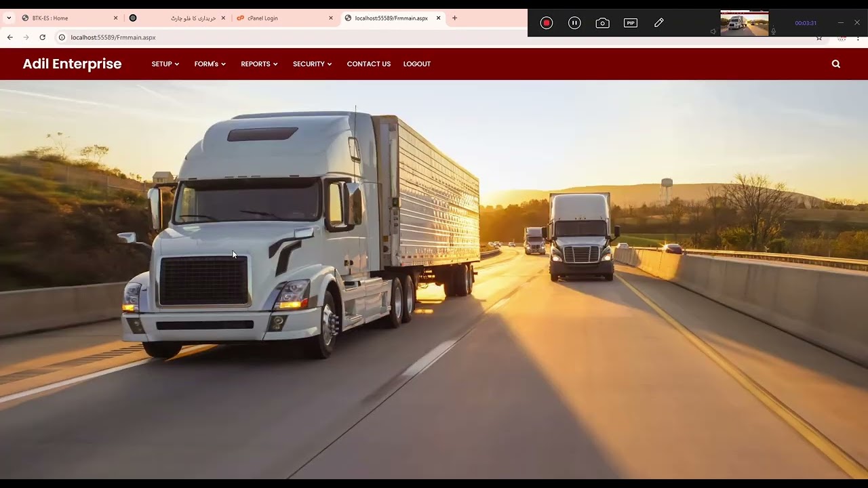View site information icon in address bar
Viewport: 868px width, 488px height.
click(x=62, y=37)
